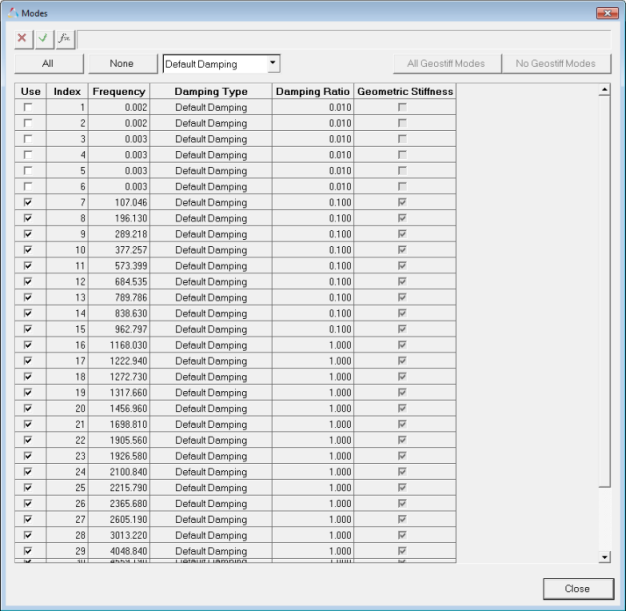Click the green checkmark accept icon
This screenshot has width=626, height=611.
point(44,39)
